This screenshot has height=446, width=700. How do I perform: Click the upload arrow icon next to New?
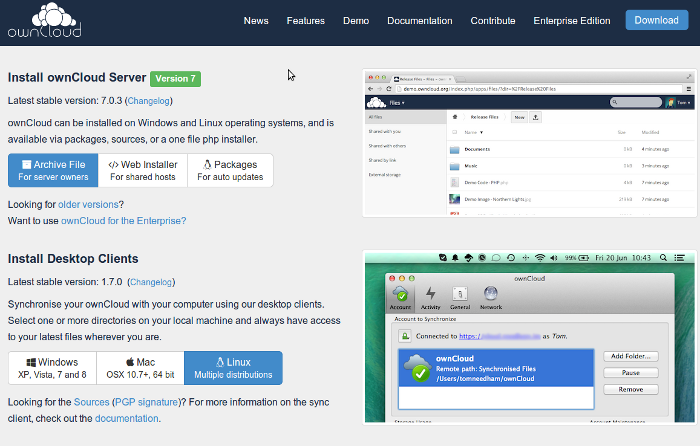536,117
